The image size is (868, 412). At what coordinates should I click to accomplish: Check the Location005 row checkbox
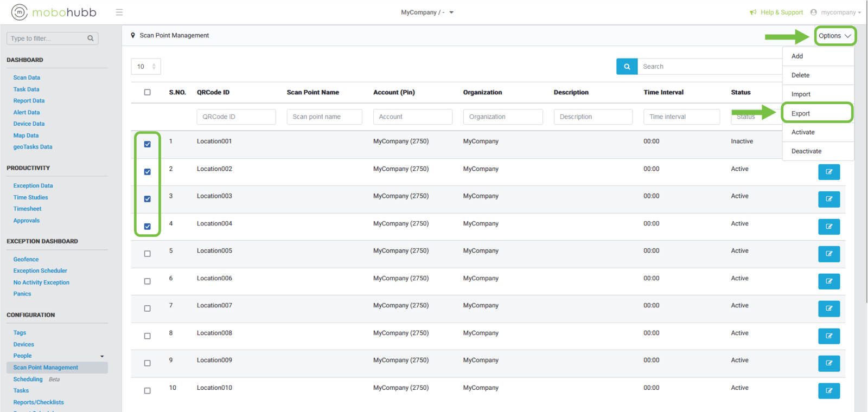(147, 254)
